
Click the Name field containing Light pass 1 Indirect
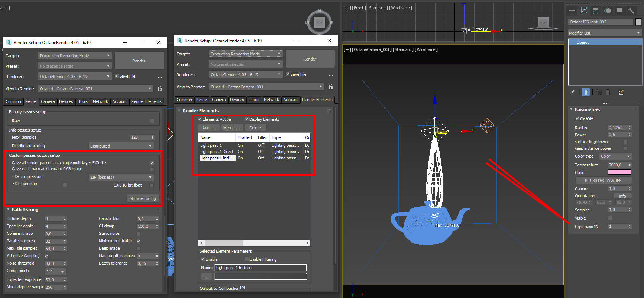click(x=260, y=268)
